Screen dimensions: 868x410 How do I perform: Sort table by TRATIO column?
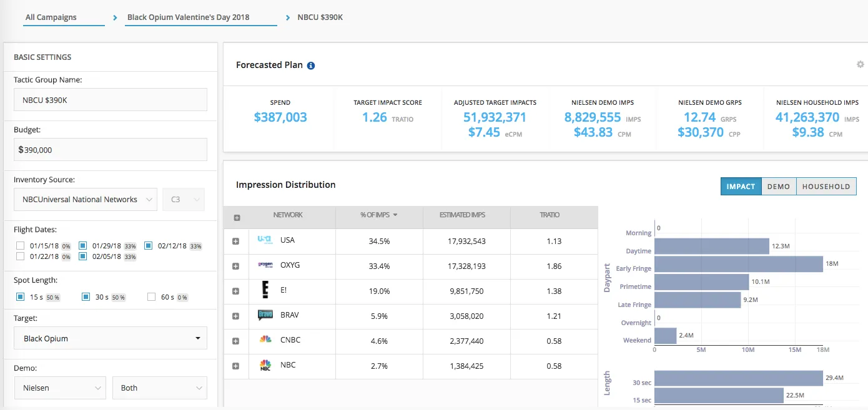tap(550, 215)
